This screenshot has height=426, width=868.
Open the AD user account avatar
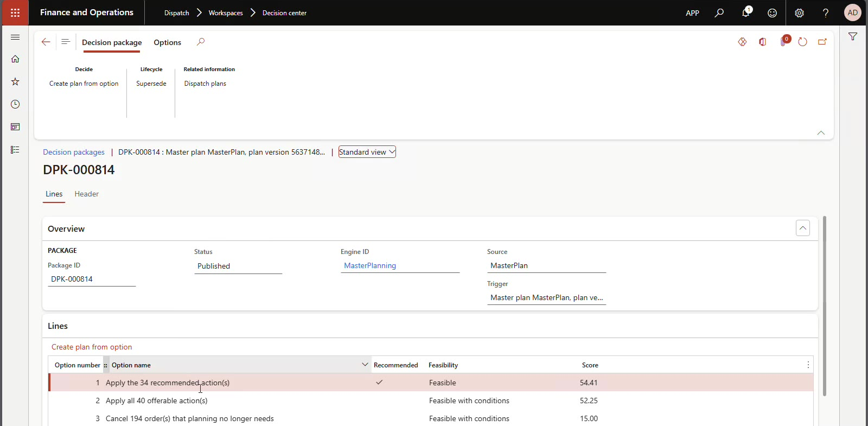(852, 12)
